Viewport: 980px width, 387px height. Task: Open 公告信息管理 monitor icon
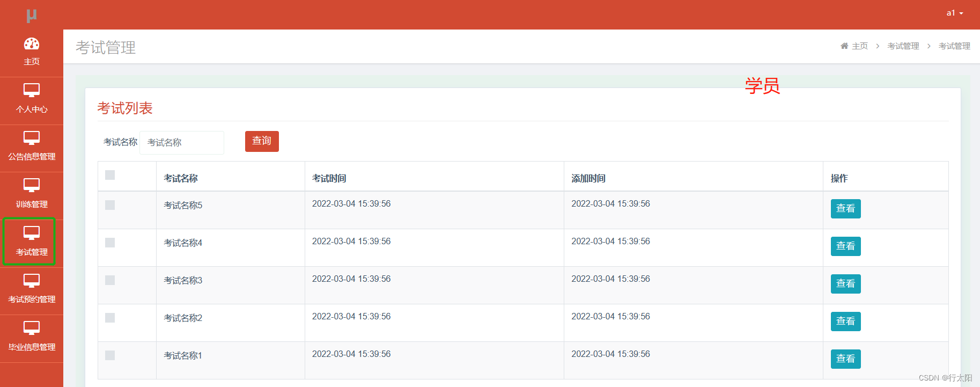pyautogui.click(x=32, y=138)
